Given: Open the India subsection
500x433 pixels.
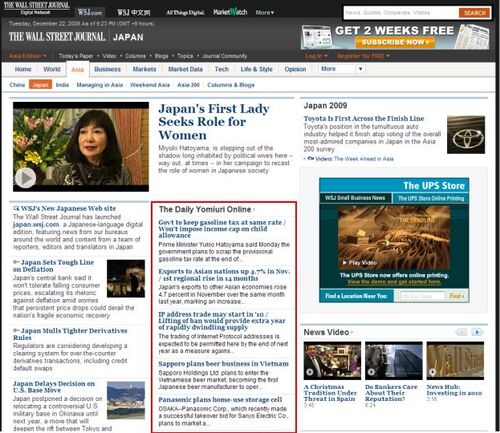Looking at the screenshot, I should click(62, 85).
